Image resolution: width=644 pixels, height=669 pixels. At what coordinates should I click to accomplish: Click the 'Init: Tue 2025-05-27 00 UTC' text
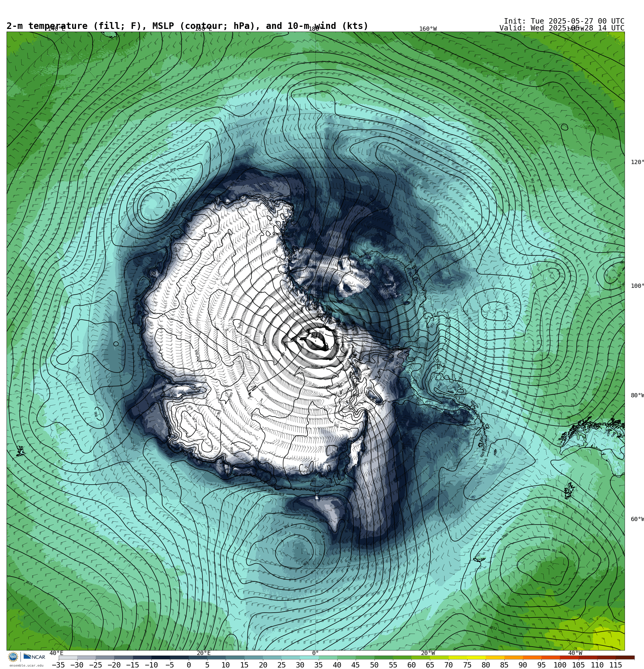[x=564, y=21]
